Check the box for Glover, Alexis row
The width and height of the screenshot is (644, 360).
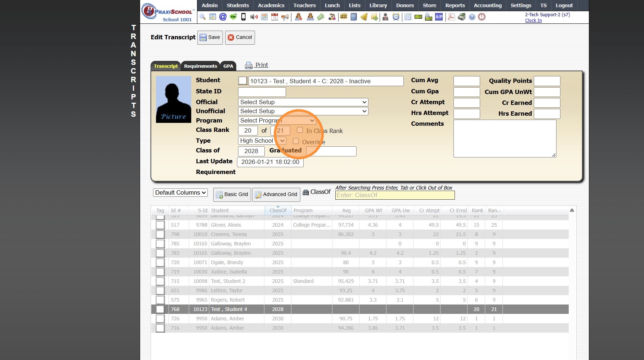(x=160, y=225)
